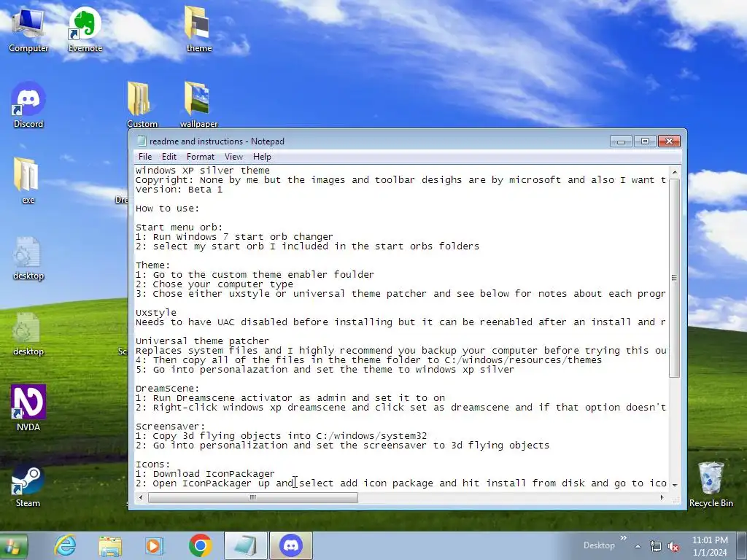The image size is (747, 560).
Task: Switch to the Discord taskbar button
Action: tap(291, 545)
